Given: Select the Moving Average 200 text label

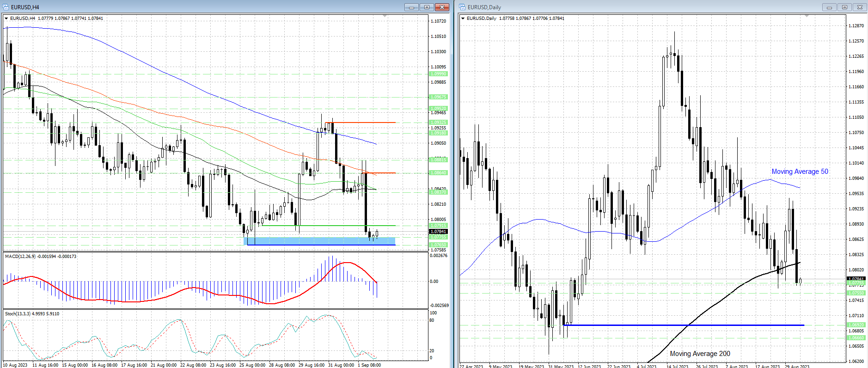Looking at the screenshot, I should [x=700, y=354].
